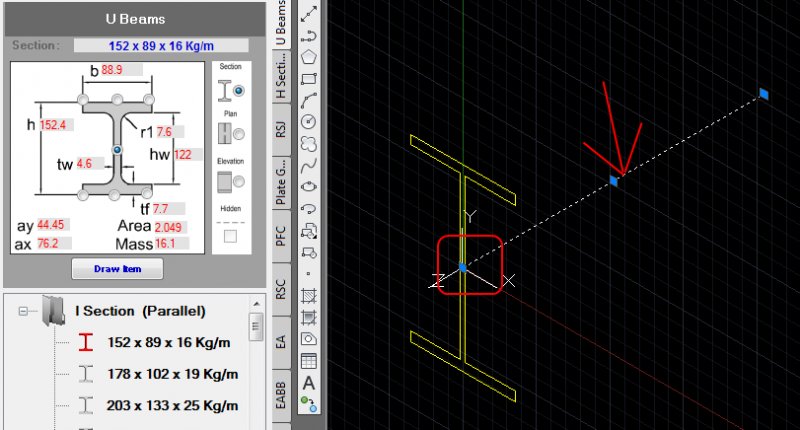
Task: Toggle the Hidden checkbox
Action: point(231,236)
